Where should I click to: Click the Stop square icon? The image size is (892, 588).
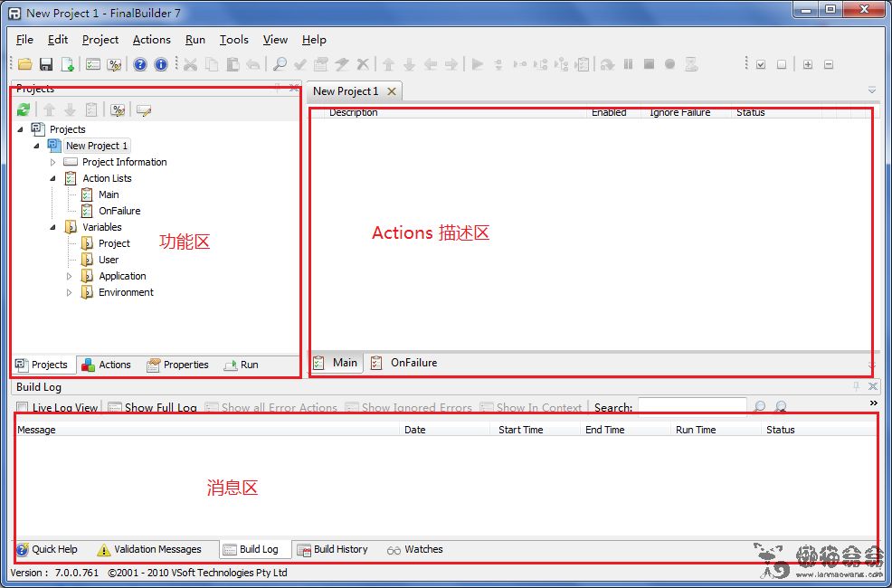(x=649, y=64)
